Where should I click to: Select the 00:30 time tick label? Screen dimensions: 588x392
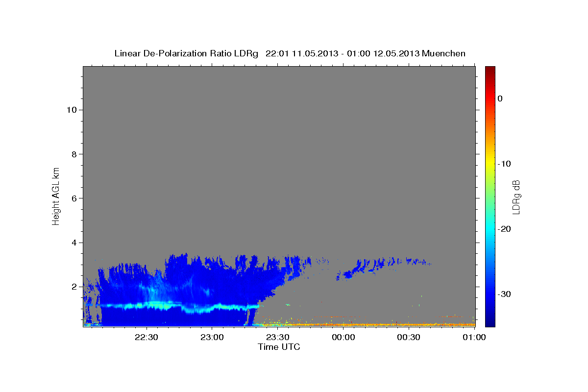click(409, 337)
